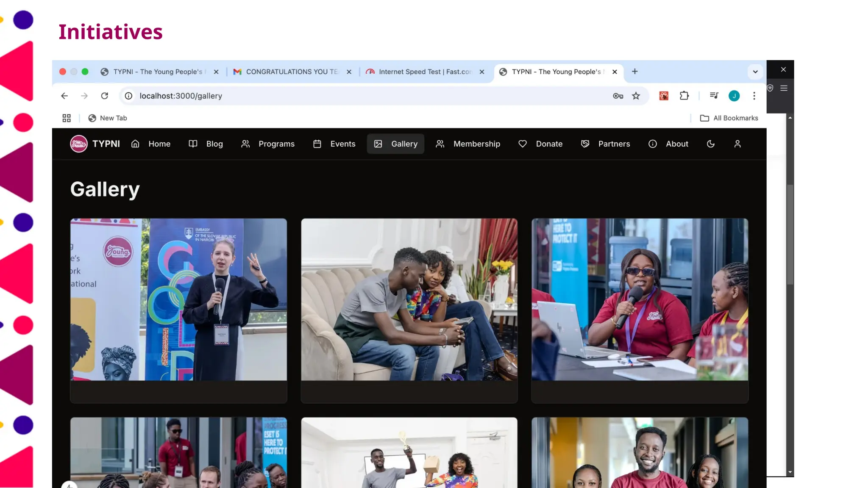
Task: Open the media control playlist icon
Action: tap(714, 96)
